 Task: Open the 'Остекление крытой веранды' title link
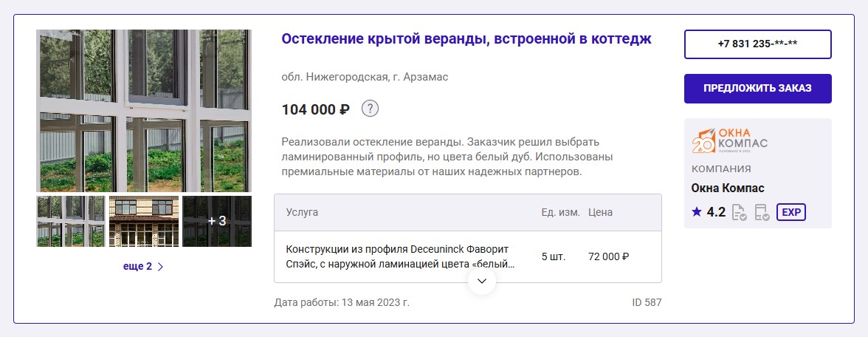pyautogui.click(x=466, y=38)
